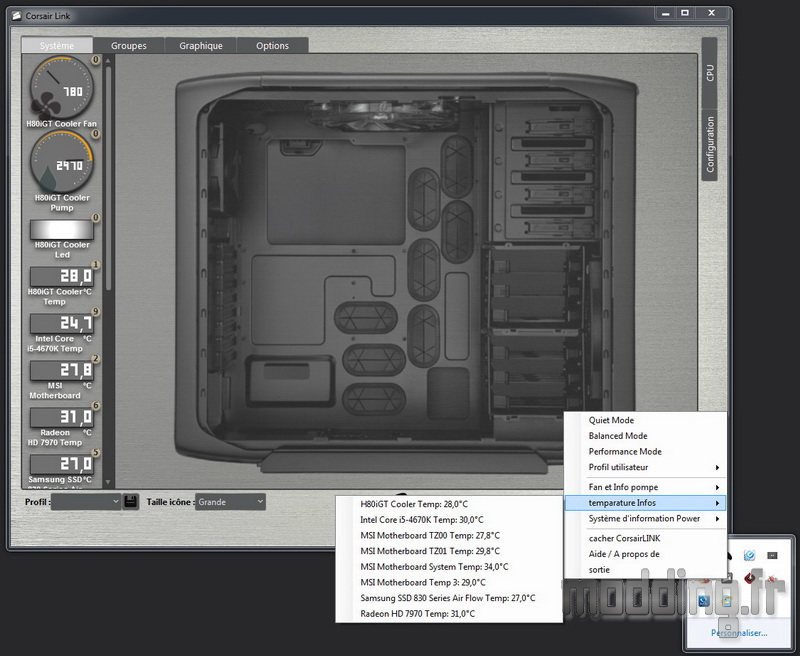
Task: Switch to the Système tab
Action: [x=57, y=45]
